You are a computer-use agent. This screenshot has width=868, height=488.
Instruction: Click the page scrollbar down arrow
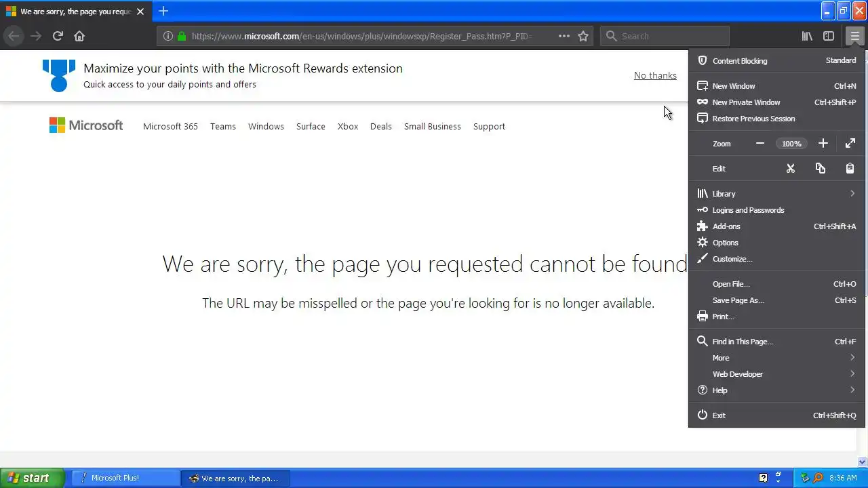(x=863, y=462)
